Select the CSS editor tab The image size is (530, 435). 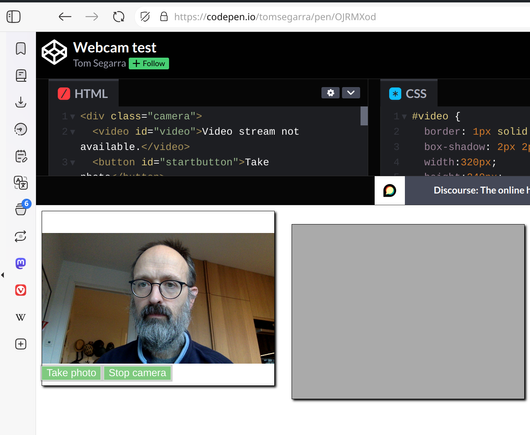[x=409, y=94]
